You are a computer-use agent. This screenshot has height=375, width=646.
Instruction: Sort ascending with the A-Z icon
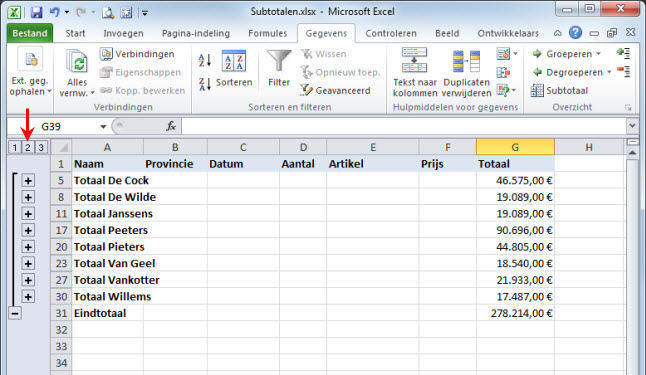205,61
